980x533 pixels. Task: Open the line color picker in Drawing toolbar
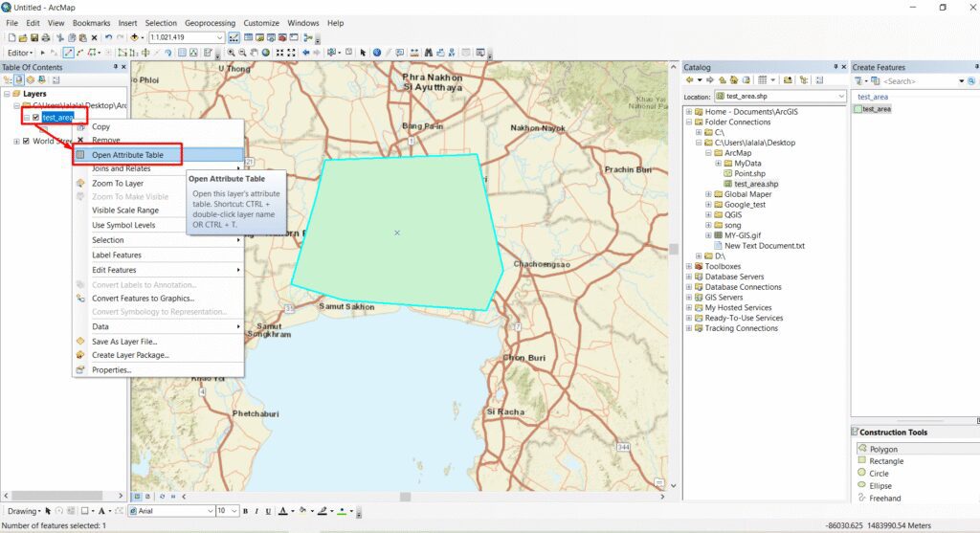click(331, 511)
